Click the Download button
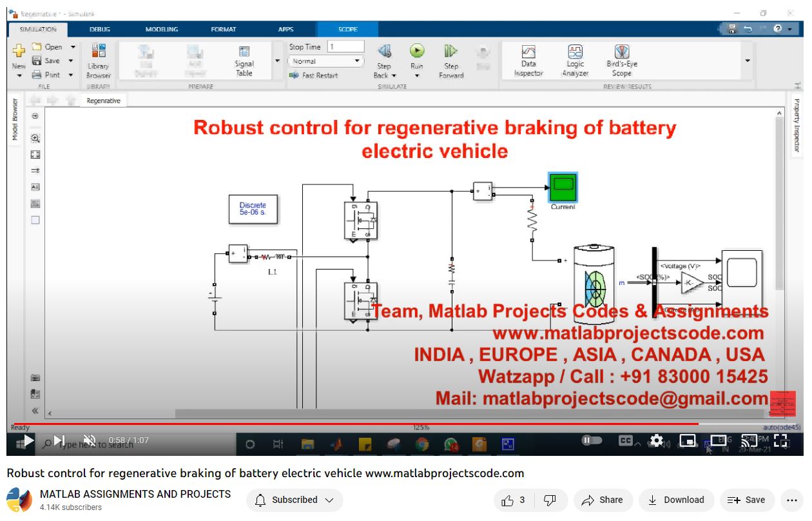The height and width of the screenshot is (521, 812). click(x=676, y=500)
